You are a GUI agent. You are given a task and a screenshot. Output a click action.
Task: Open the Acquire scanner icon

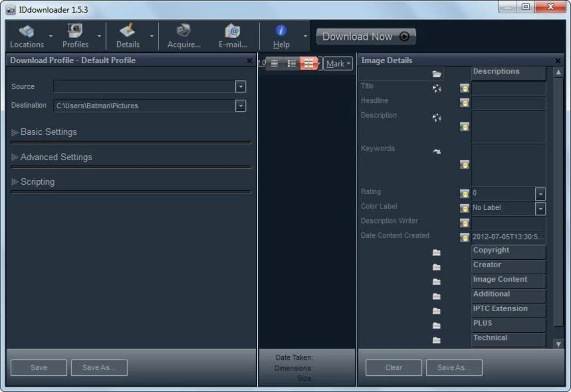[183, 31]
